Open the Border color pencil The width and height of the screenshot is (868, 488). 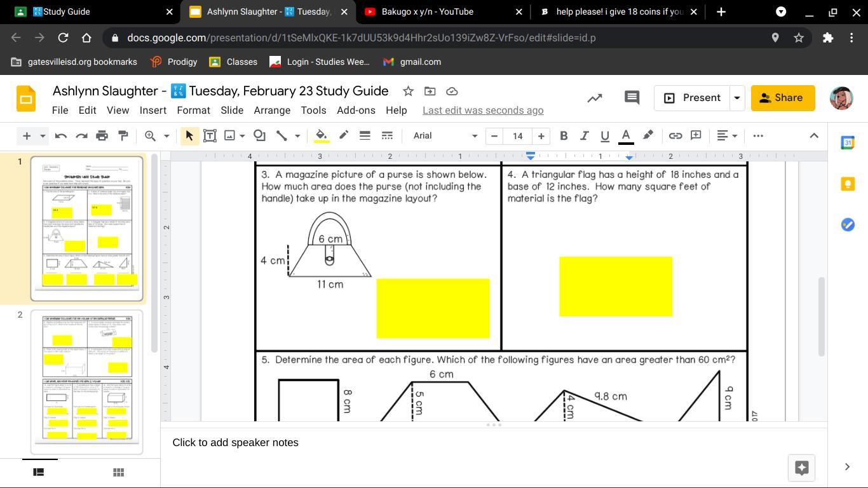(x=344, y=135)
